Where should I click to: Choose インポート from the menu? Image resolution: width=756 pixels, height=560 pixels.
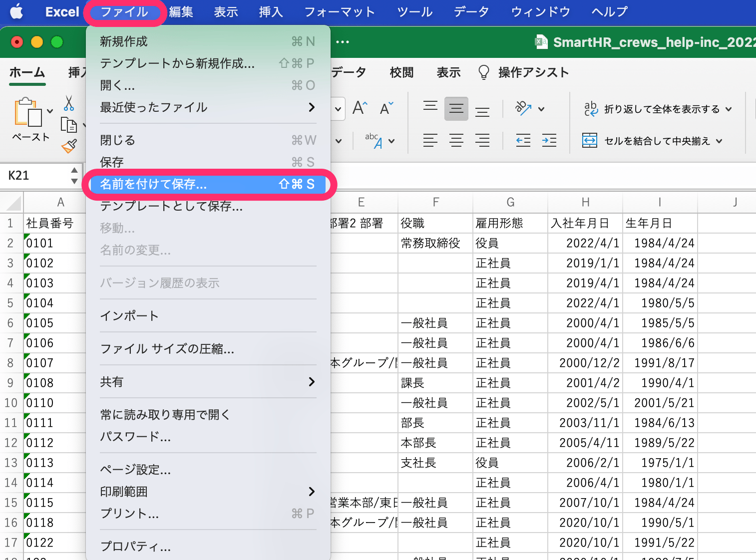pyautogui.click(x=208, y=316)
